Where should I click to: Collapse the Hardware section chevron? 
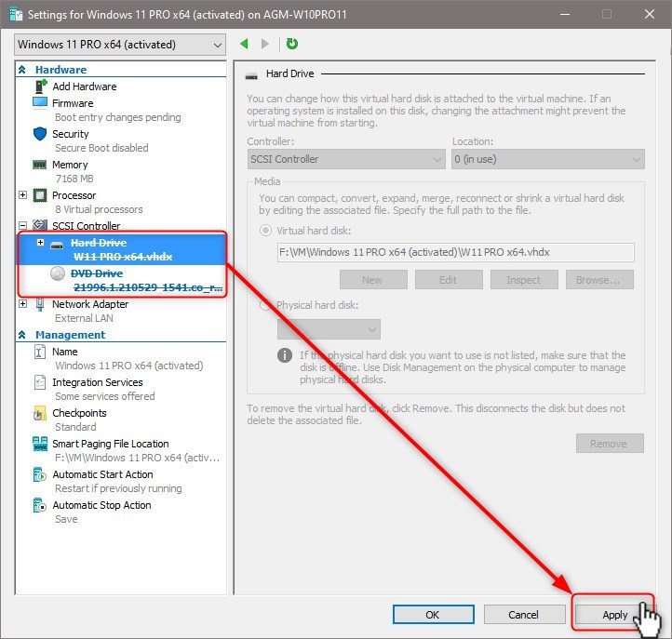[x=22, y=70]
